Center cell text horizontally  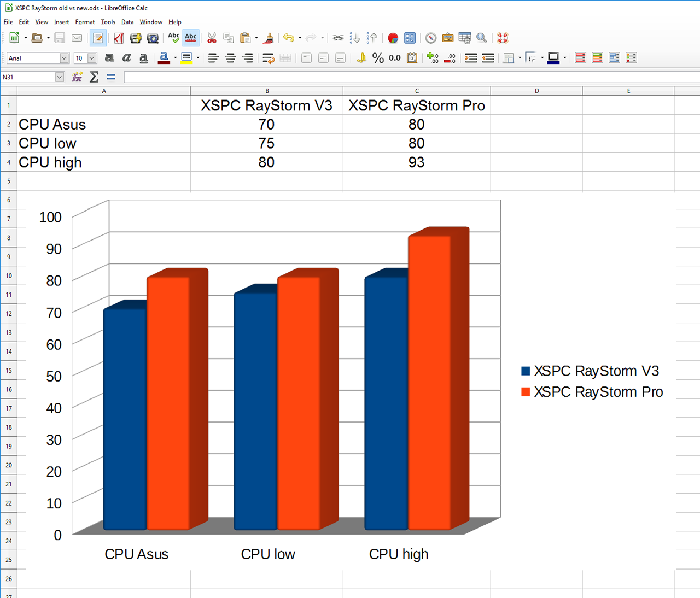coord(230,58)
